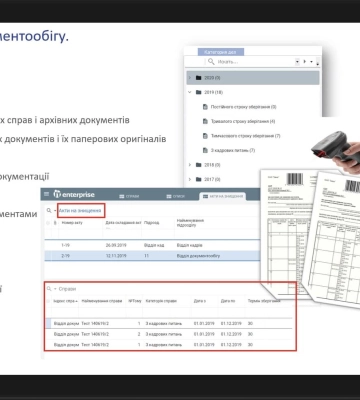Screen dimensions: 360x400
Task: Click Відділ документообігу cell
Action: tap(198, 256)
